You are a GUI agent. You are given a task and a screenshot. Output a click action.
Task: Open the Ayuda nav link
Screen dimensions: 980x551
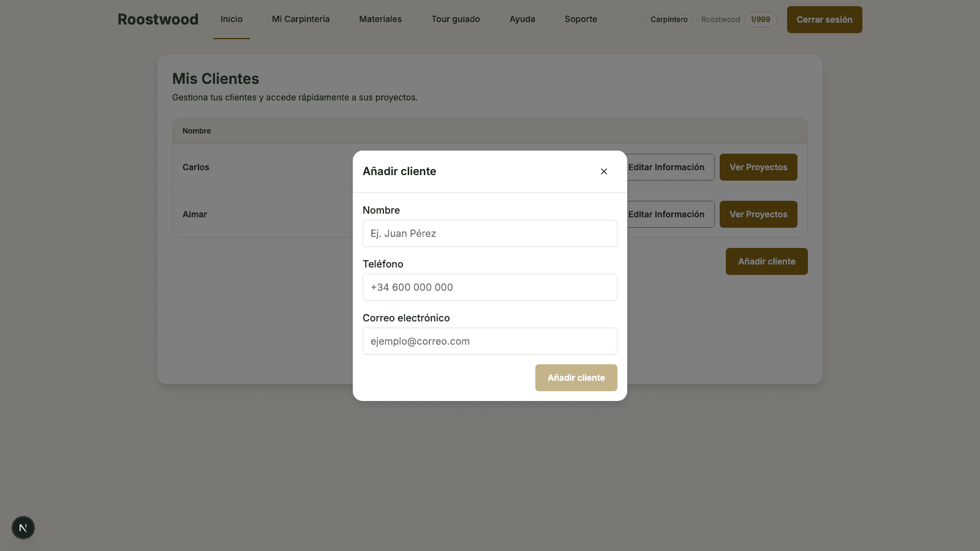point(522,19)
